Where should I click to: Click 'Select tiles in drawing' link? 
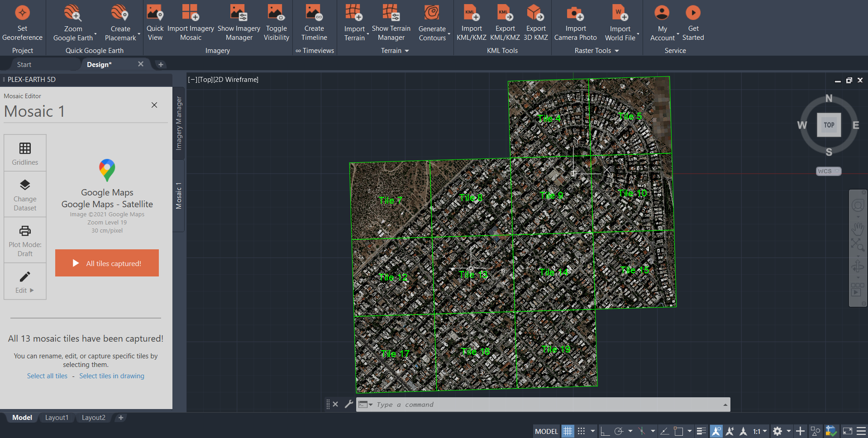coord(112,376)
